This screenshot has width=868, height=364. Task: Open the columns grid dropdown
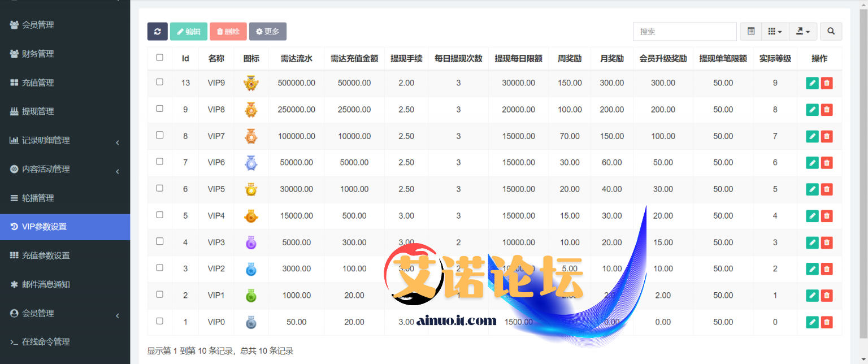775,32
